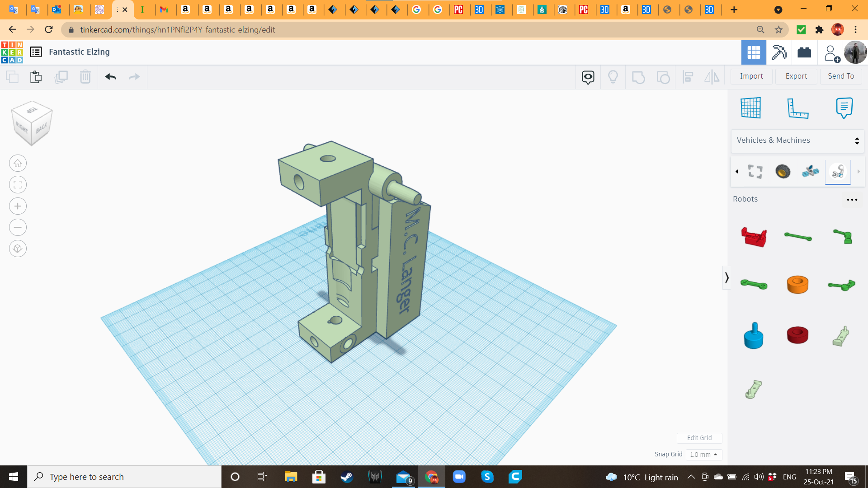Switch to Blocks mode pickaxe icon
The image size is (868, 488).
point(779,52)
